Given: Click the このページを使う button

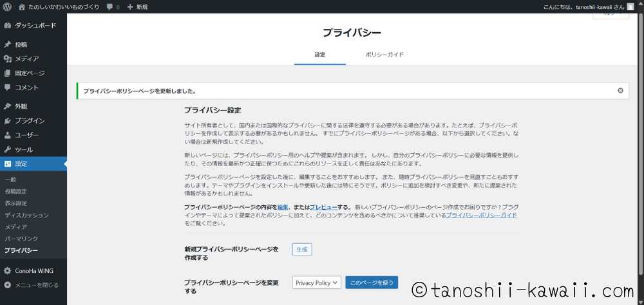Looking at the screenshot, I should 372,282.
